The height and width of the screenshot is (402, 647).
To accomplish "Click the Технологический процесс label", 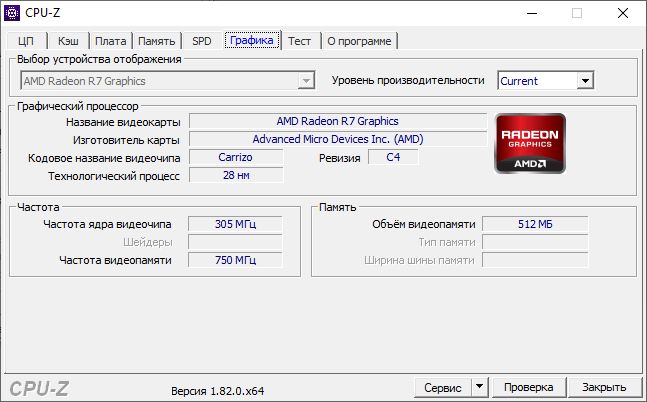I will click(114, 176).
